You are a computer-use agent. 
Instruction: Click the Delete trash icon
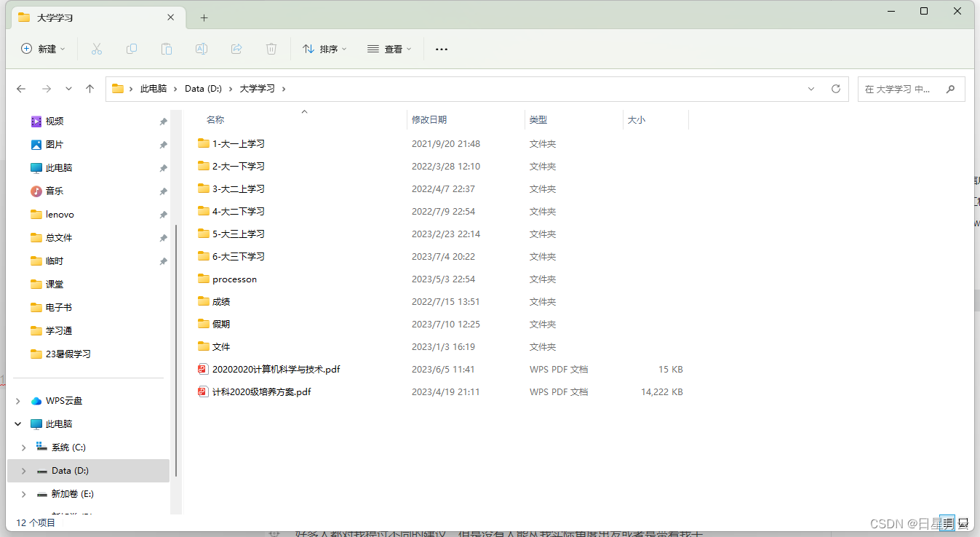coord(271,49)
